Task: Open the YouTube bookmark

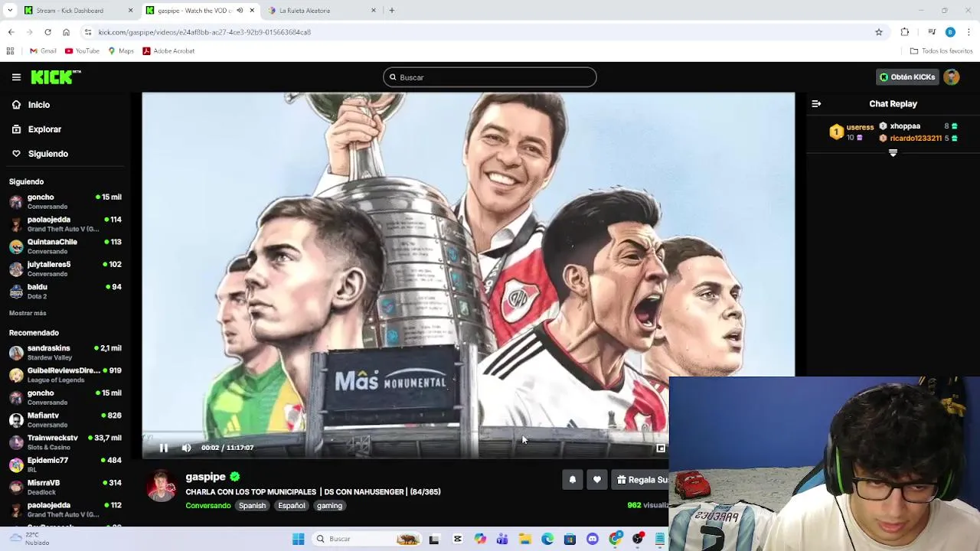Action: click(82, 51)
